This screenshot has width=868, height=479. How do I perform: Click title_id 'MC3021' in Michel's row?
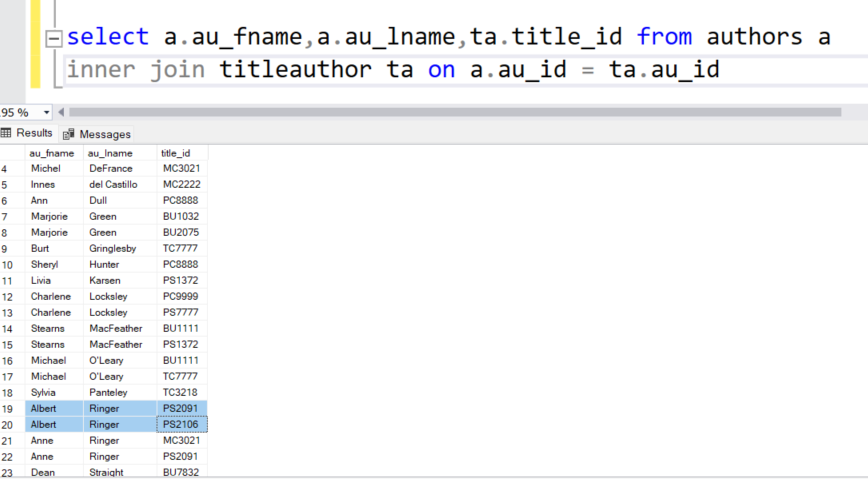click(x=182, y=168)
